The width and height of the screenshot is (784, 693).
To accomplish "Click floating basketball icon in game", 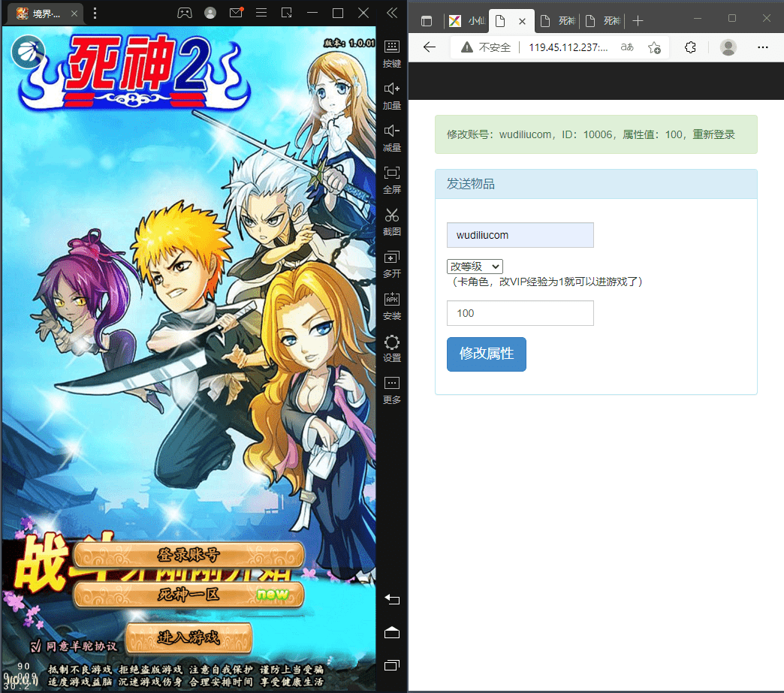I will click(x=28, y=52).
